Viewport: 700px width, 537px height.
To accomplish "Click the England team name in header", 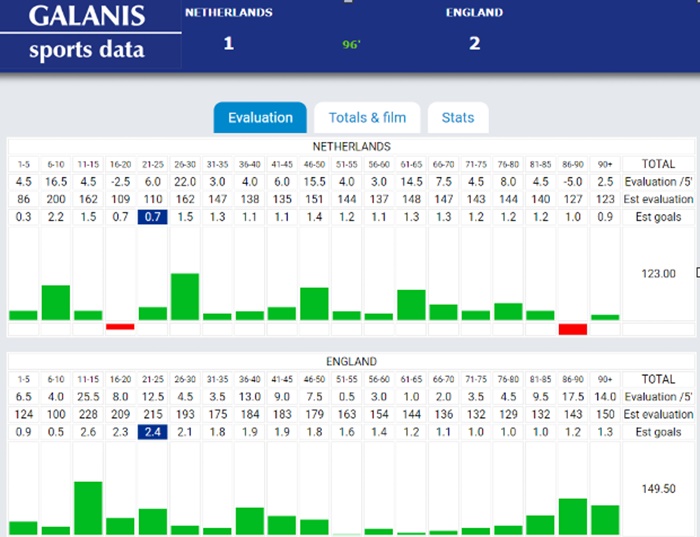I will coord(474,13).
